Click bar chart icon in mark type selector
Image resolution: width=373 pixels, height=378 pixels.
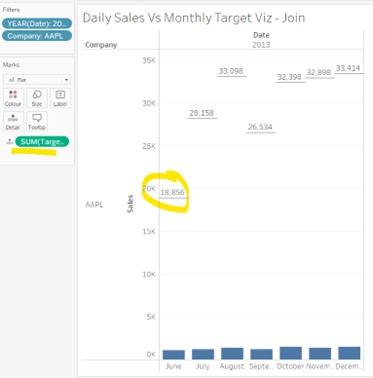tap(11, 80)
